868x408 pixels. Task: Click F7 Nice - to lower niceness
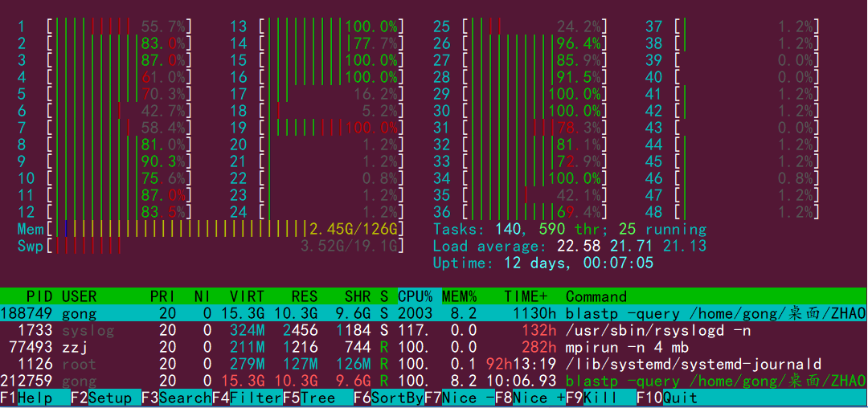(x=460, y=398)
